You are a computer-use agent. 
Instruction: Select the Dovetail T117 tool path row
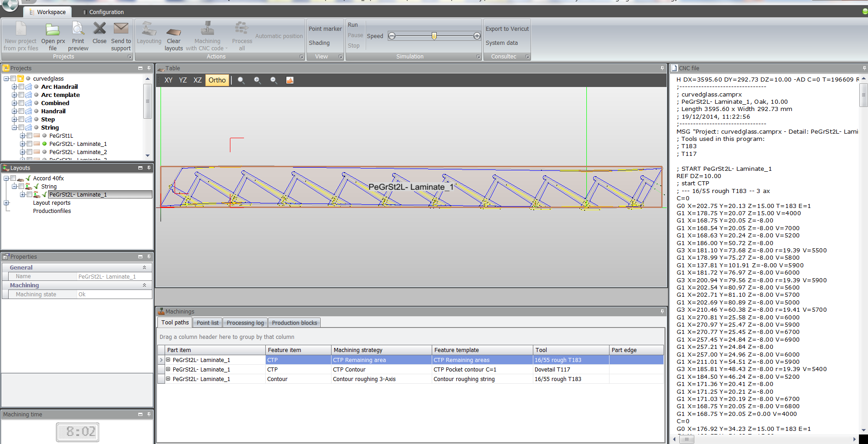point(552,370)
